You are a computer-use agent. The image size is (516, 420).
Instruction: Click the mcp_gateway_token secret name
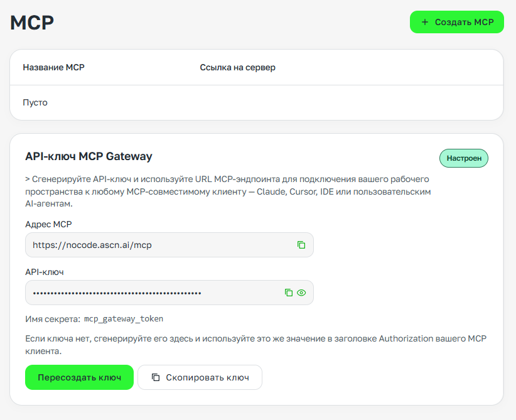coord(124,319)
